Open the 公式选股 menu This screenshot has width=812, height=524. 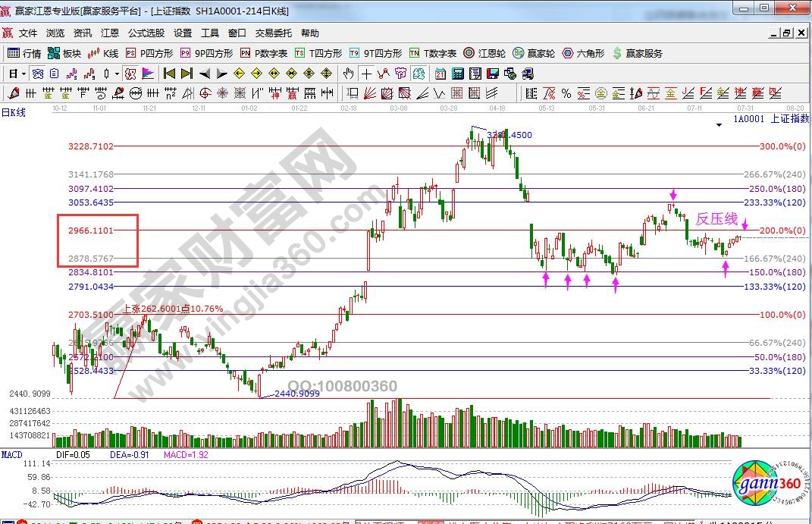(x=146, y=33)
